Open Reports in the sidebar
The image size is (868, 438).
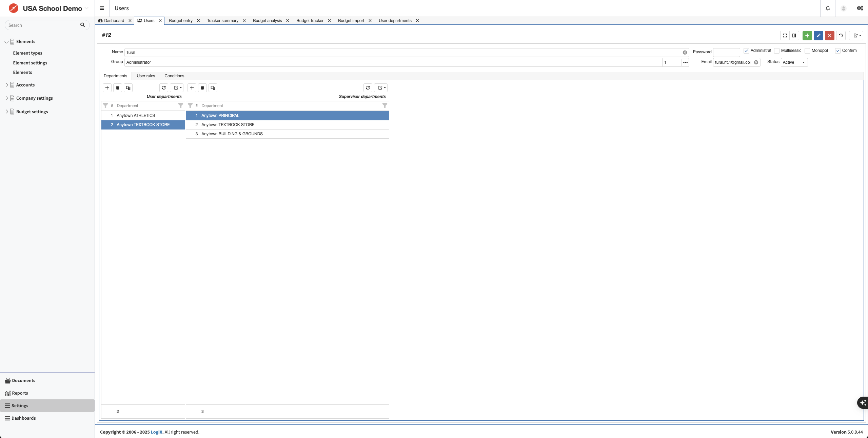tap(20, 393)
